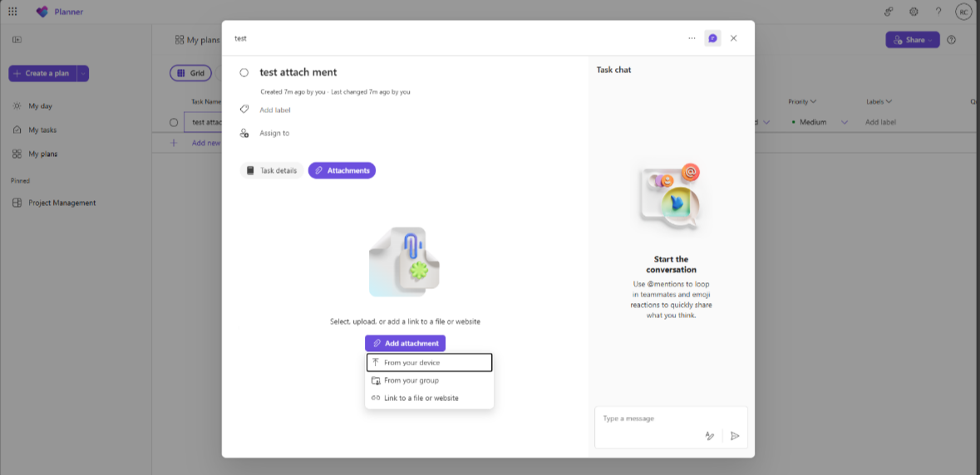Choose From your device option

[430, 363]
